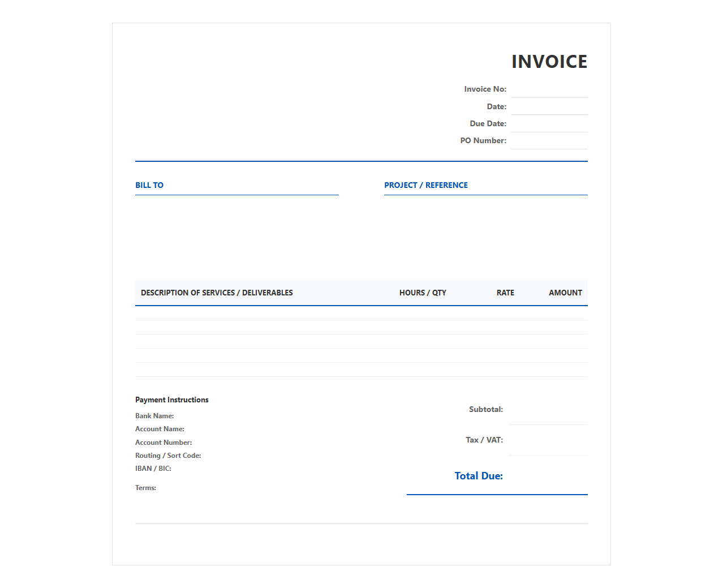Click the 'Bank Name:' label
The height and width of the screenshot is (588, 723).
(154, 416)
